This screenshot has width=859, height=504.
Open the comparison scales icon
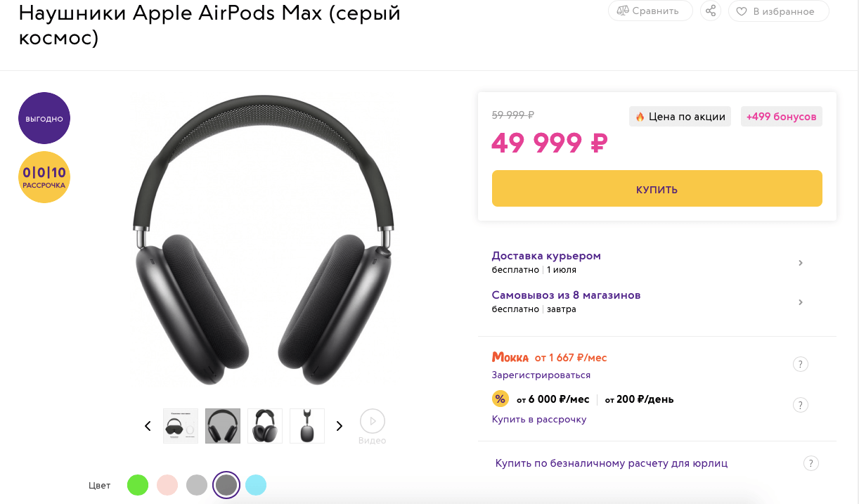pyautogui.click(x=624, y=11)
